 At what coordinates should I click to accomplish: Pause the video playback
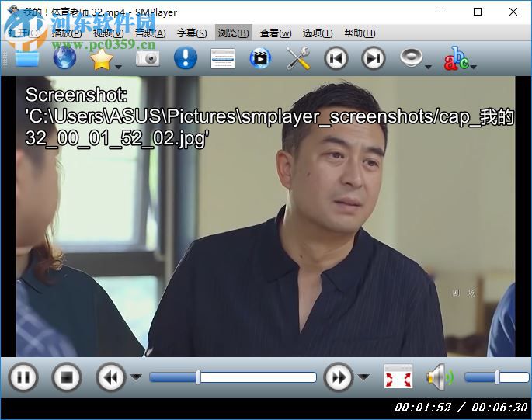click(23, 378)
